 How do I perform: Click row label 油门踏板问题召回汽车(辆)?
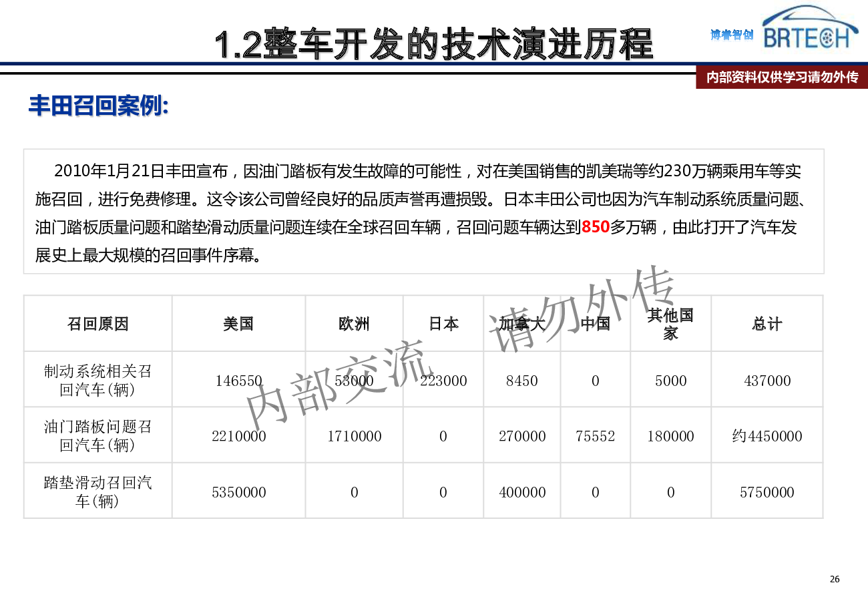(x=98, y=435)
